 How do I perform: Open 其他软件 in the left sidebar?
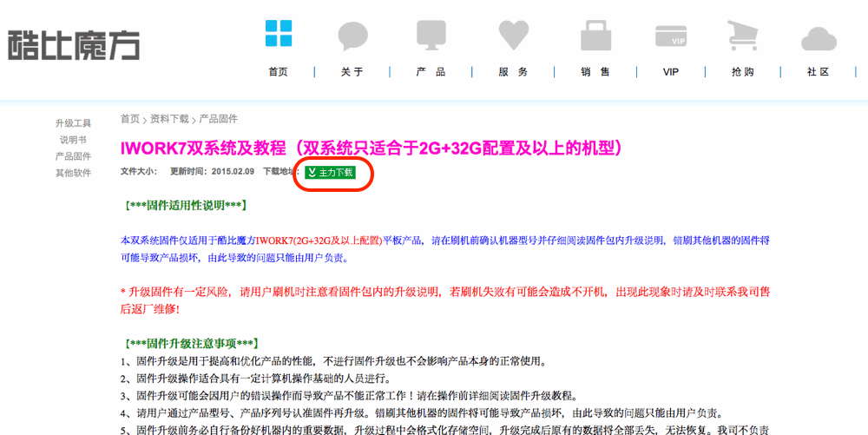tap(73, 173)
